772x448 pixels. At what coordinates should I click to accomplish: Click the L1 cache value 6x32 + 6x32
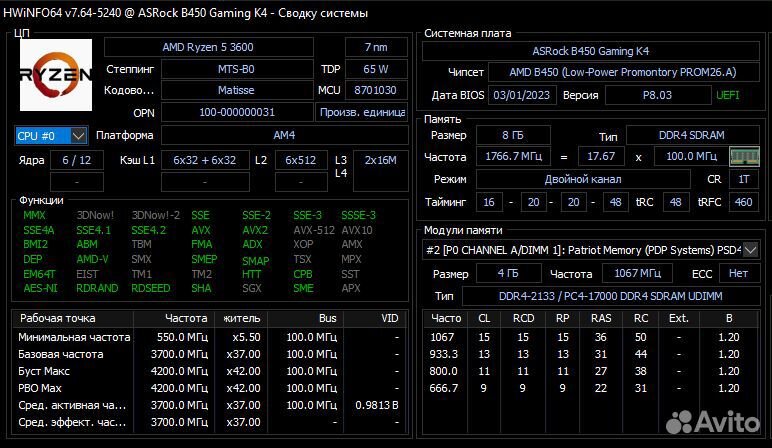(x=205, y=160)
